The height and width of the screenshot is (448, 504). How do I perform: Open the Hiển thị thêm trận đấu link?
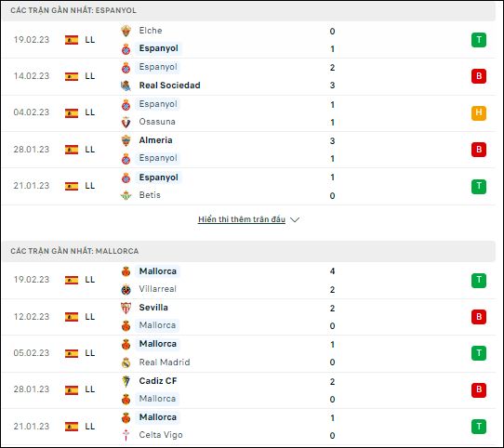pyautogui.click(x=242, y=219)
